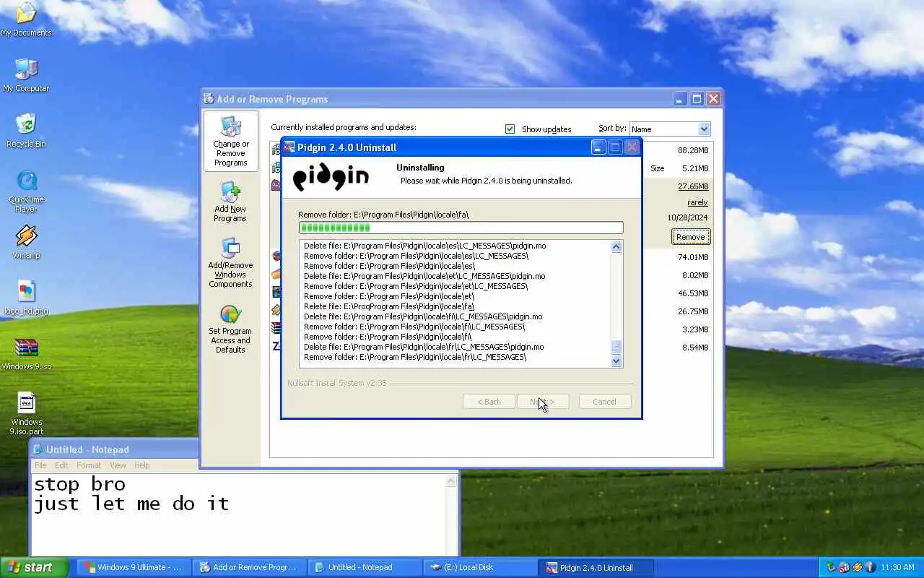Screen dimensions: 924x578
Task: Open Notepad View menu
Action: click(118, 465)
